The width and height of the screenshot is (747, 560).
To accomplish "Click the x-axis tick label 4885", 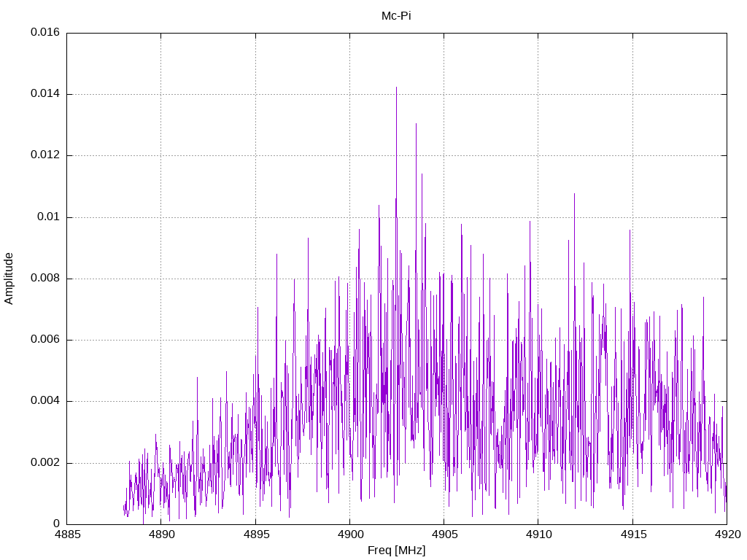I will pyautogui.click(x=68, y=534).
